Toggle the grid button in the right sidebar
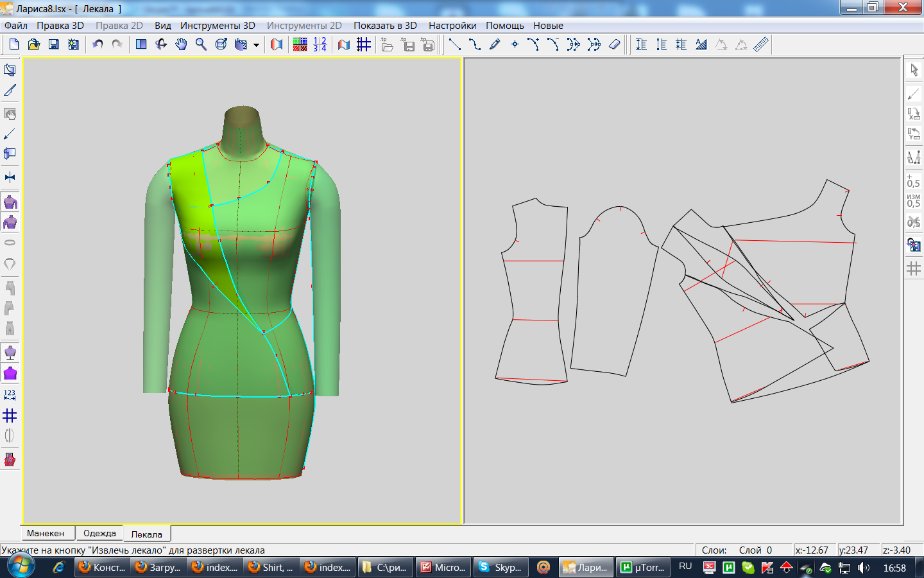 914,268
